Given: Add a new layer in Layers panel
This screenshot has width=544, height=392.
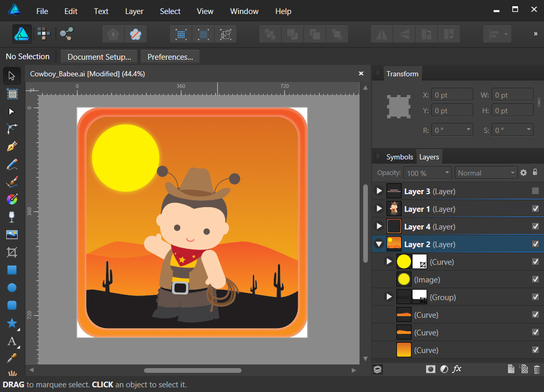Looking at the screenshot, I should (510, 369).
